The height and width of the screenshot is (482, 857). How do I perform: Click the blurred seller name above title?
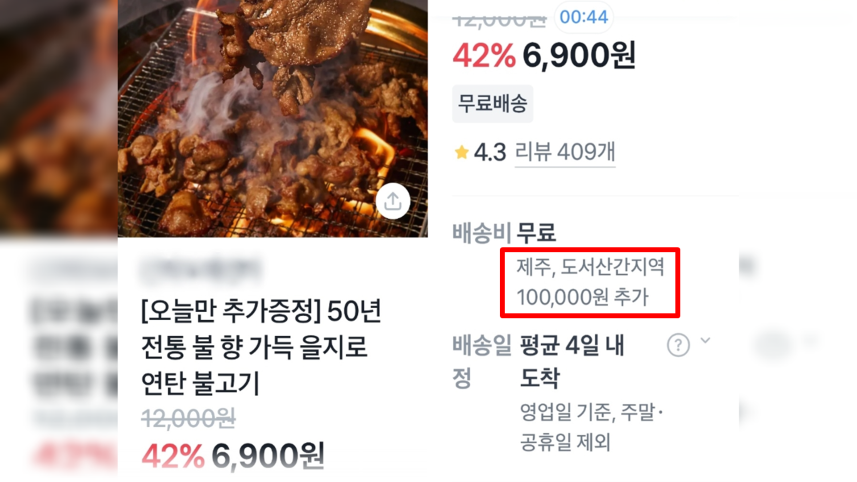pyautogui.click(x=201, y=269)
